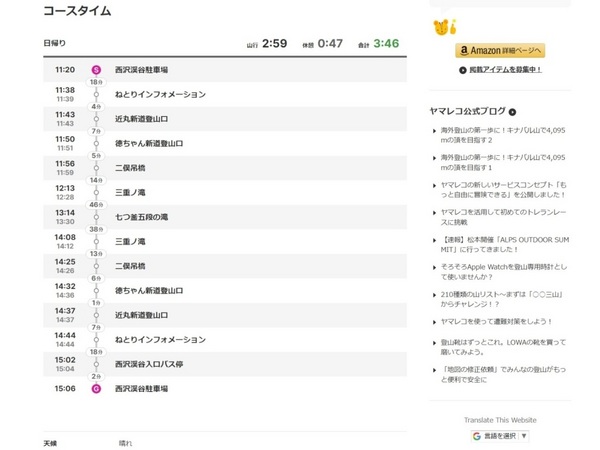Open the LOWA boots blog post link
Viewport: 600px width, 450px height.
pyautogui.click(x=503, y=347)
